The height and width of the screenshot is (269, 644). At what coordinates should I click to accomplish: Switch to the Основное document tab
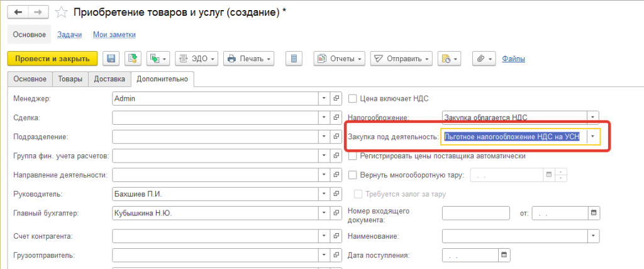coord(30,79)
